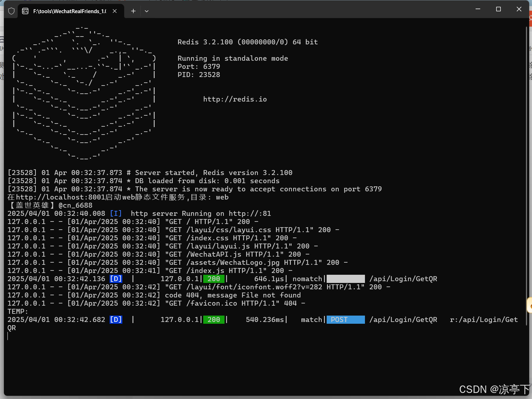Click the text 'Redis 3.2.100 (00000000/0) 64 bit'
The image size is (532, 399).
tap(248, 42)
